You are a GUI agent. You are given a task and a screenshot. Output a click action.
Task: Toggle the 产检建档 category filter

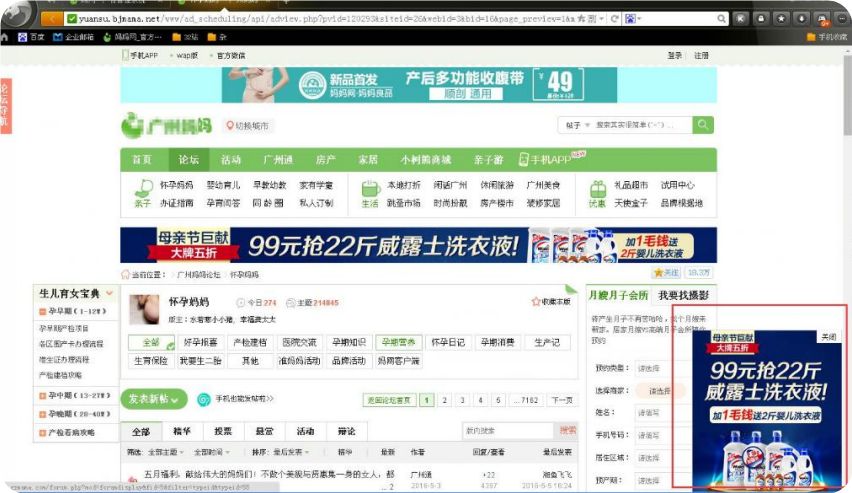250,342
